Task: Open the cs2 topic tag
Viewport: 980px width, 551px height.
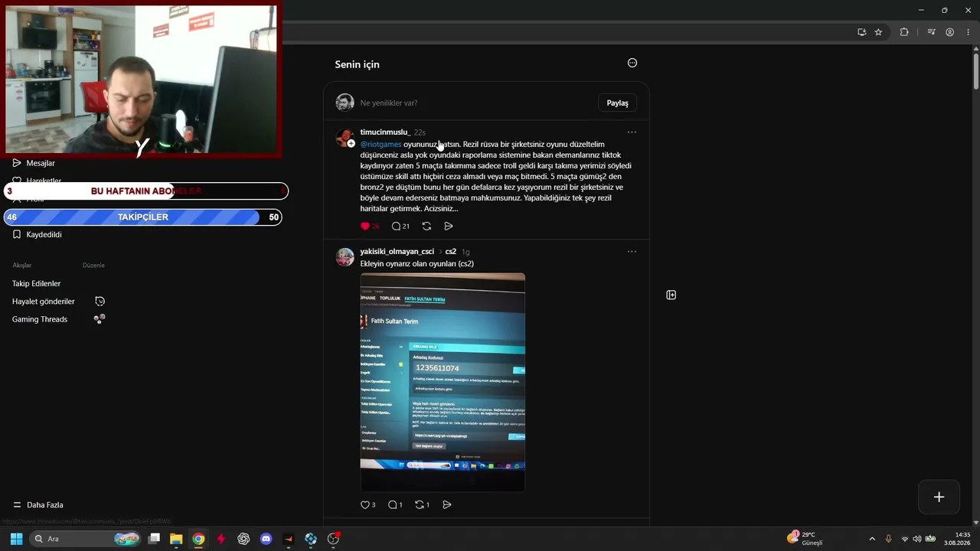Action: (x=451, y=252)
